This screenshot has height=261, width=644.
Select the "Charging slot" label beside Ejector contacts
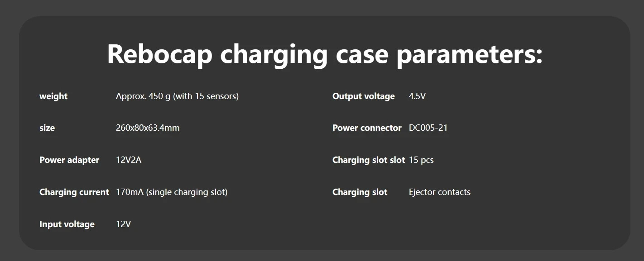point(360,192)
